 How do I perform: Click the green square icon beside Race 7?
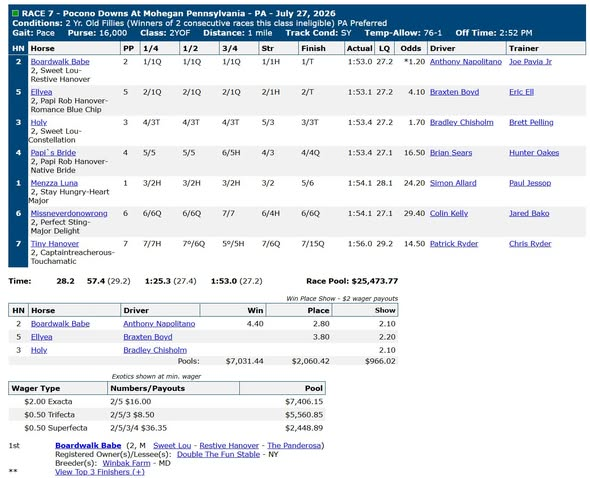(x=15, y=14)
